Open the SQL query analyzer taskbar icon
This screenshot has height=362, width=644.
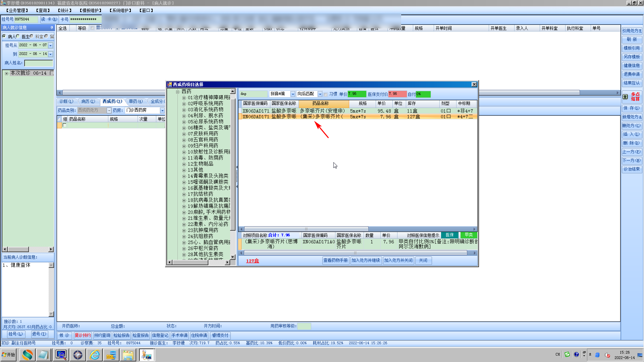(x=61, y=355)
